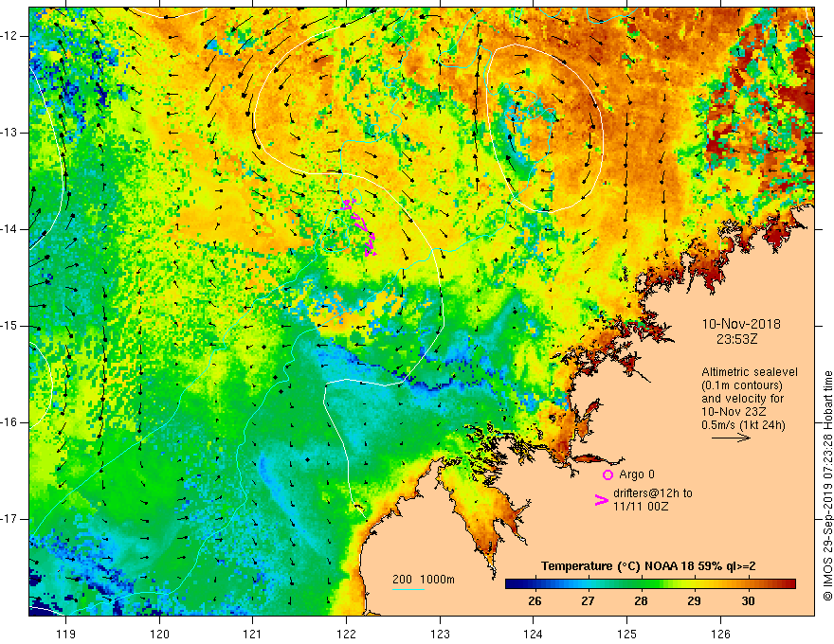Click the drifters@12h to label
The image size is (834, 644).
[x=653, y=493]
